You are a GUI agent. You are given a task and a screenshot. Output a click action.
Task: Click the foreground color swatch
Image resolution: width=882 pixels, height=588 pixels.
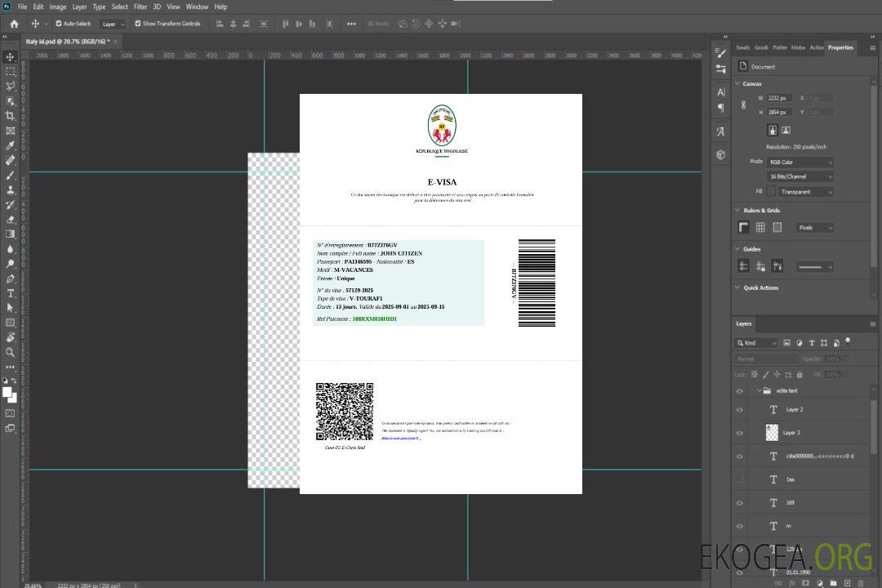[7, 393]
